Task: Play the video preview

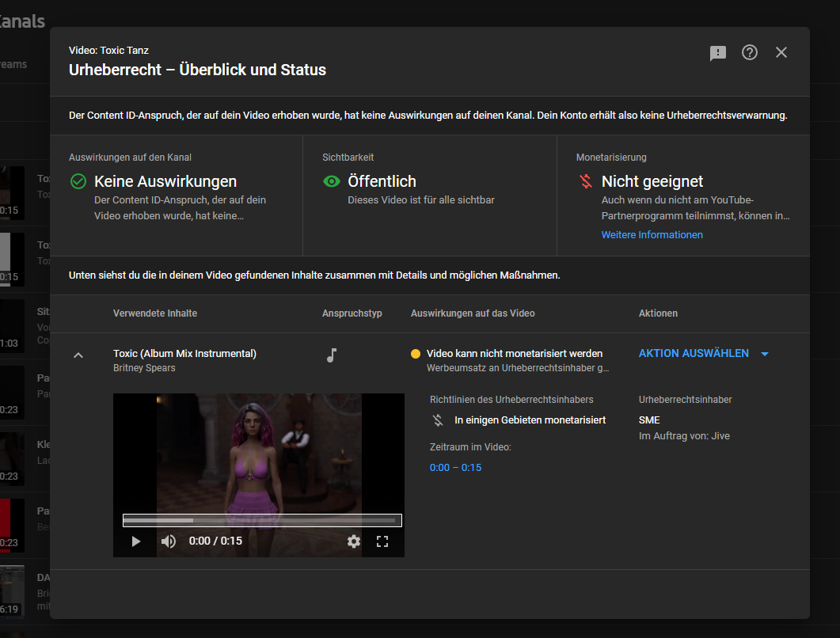Action: 136,541
